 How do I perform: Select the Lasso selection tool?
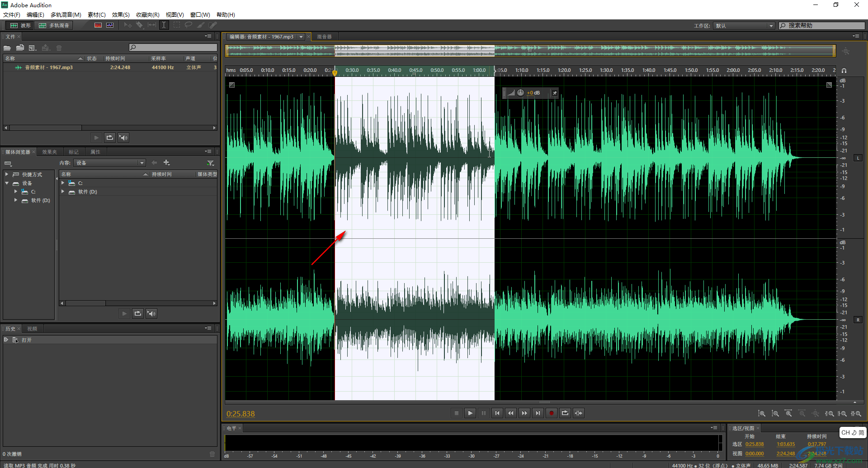pyautogui.click(x=189, y=25)
